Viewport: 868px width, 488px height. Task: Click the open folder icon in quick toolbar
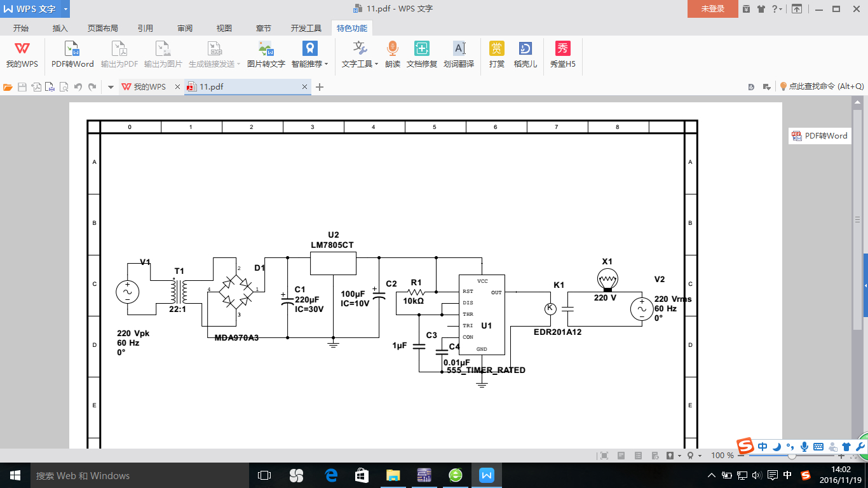tap(8, 87)
